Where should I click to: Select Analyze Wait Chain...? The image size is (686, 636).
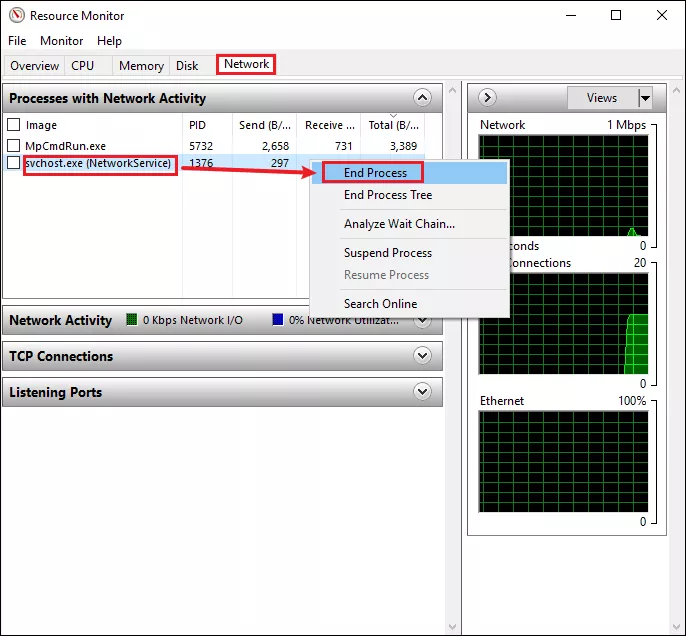click(x=399, y=224)
